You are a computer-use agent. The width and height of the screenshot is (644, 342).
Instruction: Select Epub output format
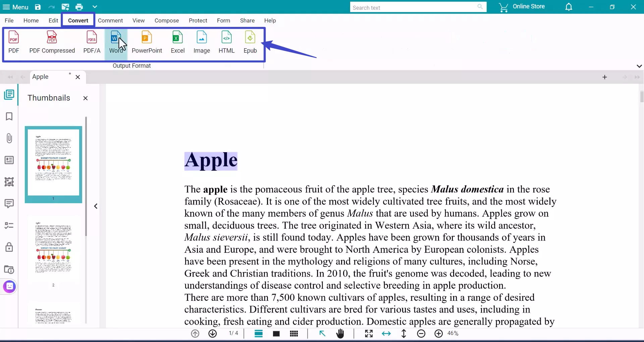click(250, 42)
